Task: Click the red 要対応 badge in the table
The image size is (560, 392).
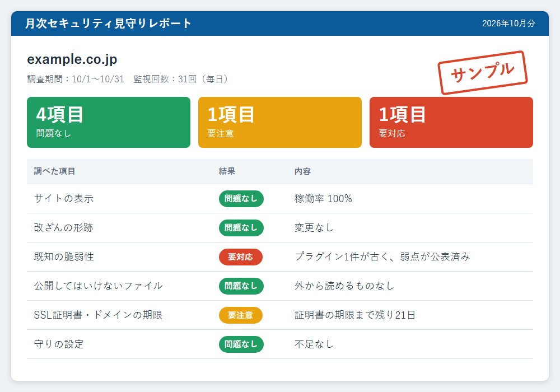Action: tap(241, 257)
